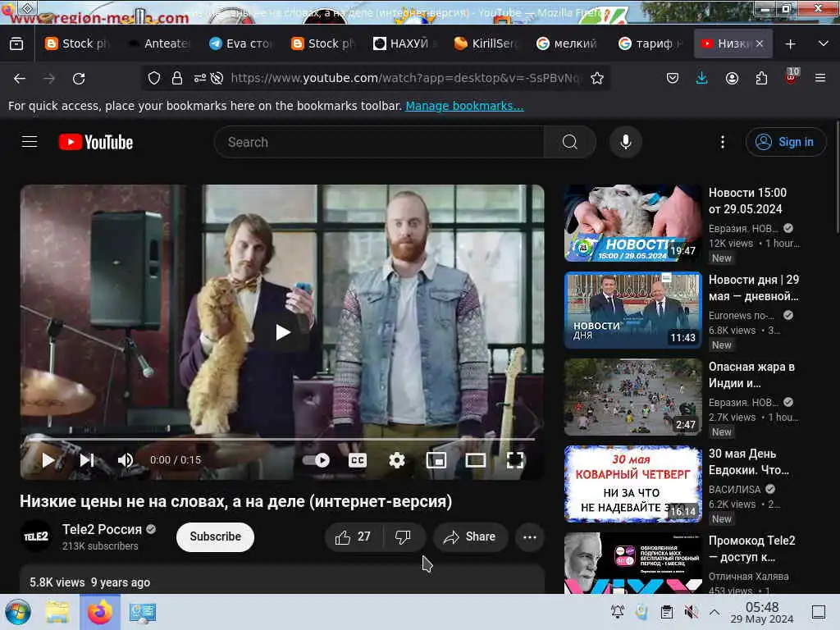Image resolution: width=840 pixels, height=630 pixels.
Task: Open extensions puzzle piece icon
Action: (761, 78)
